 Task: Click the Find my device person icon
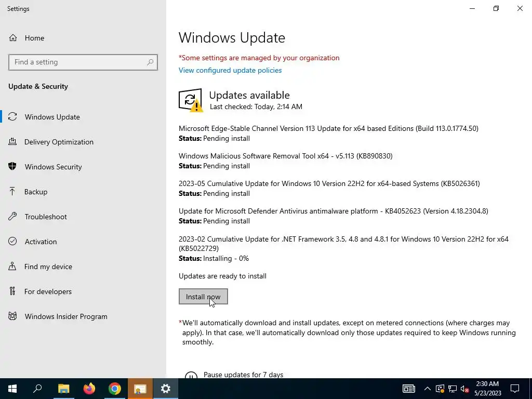(x=12, y=266)
